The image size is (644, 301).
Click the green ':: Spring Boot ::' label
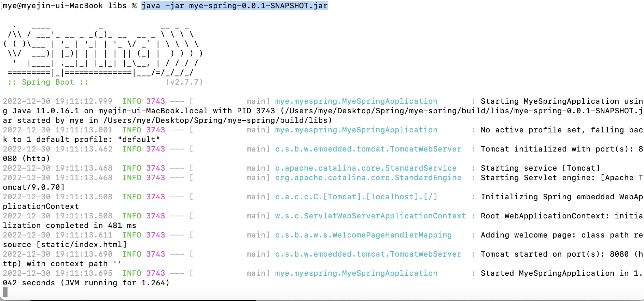(x=48, y=82)
